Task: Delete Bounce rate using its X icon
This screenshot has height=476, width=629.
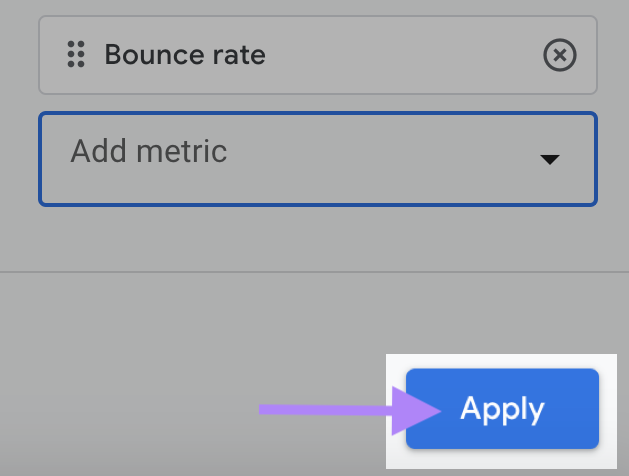Action: pyautogui.click(x=560, y=55)
